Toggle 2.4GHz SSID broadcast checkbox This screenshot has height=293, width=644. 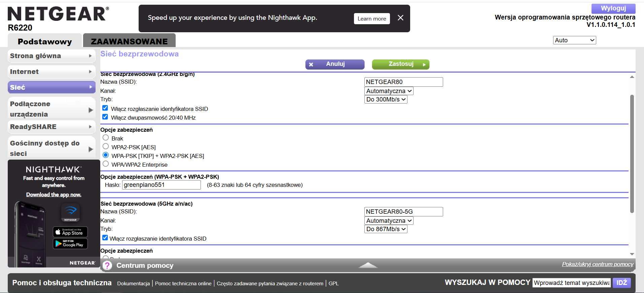point(105,108)
